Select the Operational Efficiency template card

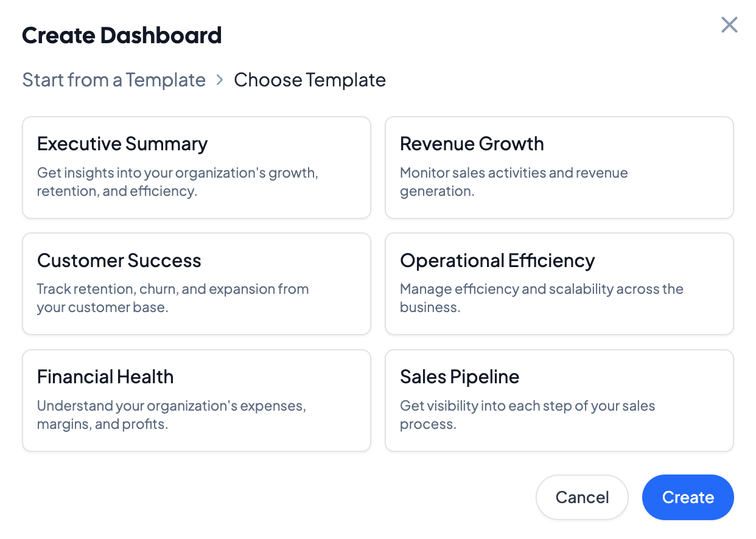559,283
